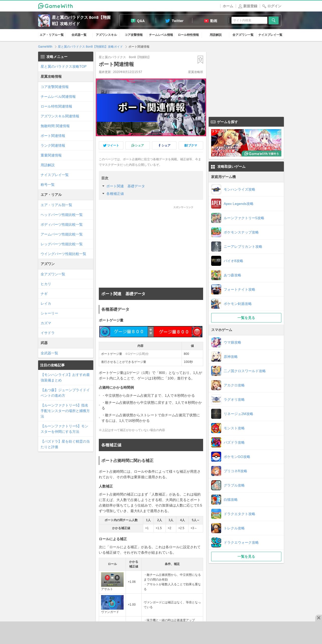Image resolution: width=322 pixels, height=644 pixels.
Task: Bookmark this article with the star icon
Action: [200, 60]
